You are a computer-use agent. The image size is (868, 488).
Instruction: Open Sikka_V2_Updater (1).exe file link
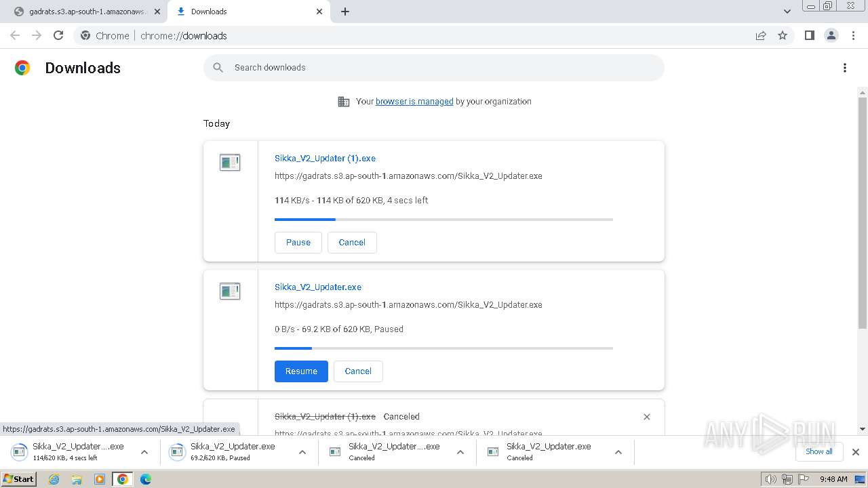click(x=325, y=159)
